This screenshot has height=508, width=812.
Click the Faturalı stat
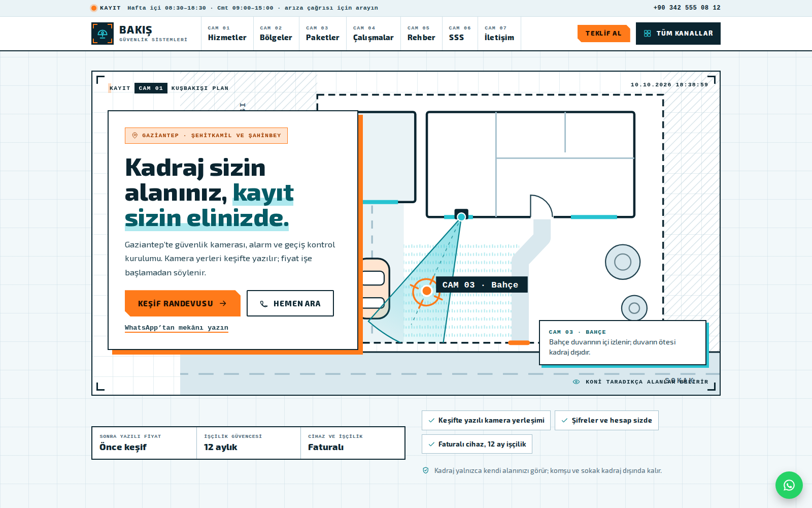point(353,443)
